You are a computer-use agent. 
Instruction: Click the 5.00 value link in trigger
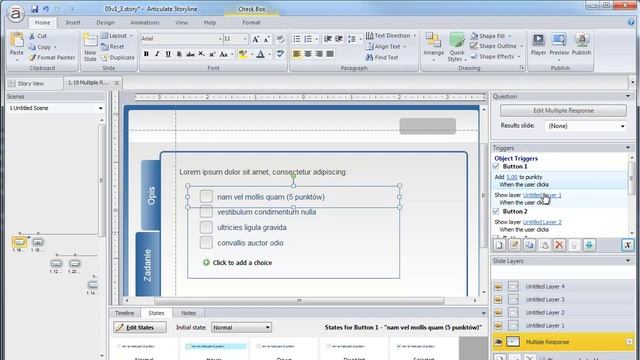[x=512, y=177]
